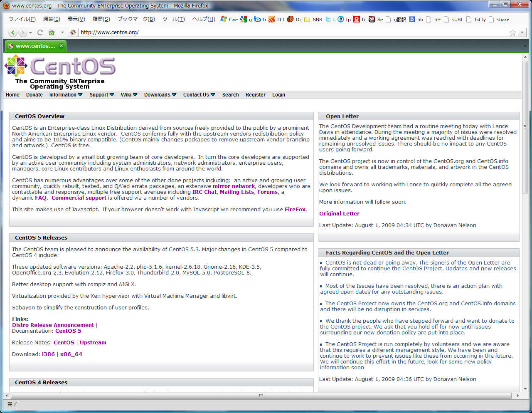Open the Commercial support link
The image size is (532, 413).
[x=79, y=198]
